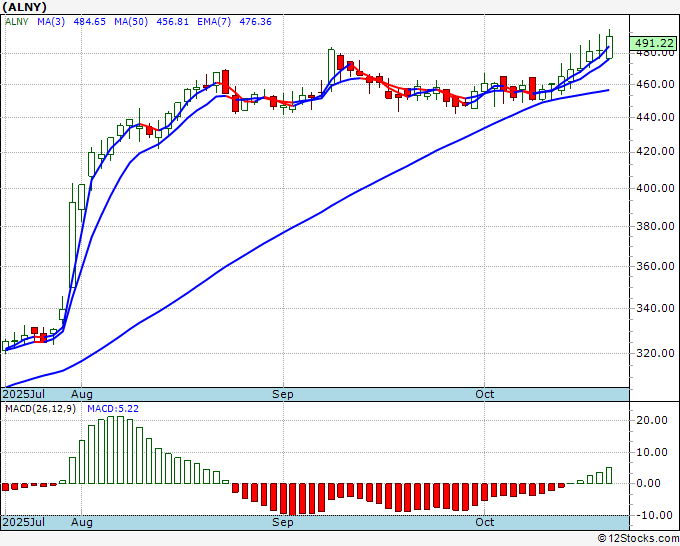The height and width of the screenshot is (546, 680).
Task: Click the 20.00 MACD axis label
Action: click(651, 420)
